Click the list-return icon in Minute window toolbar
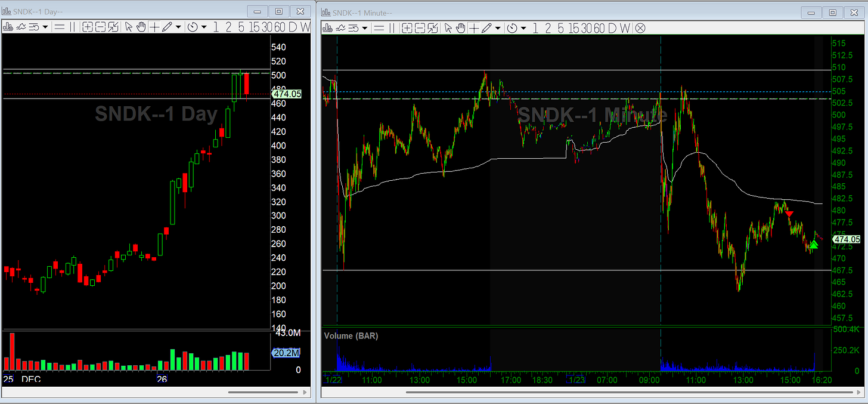The image size is (868, 404). (x=354, y=27)
